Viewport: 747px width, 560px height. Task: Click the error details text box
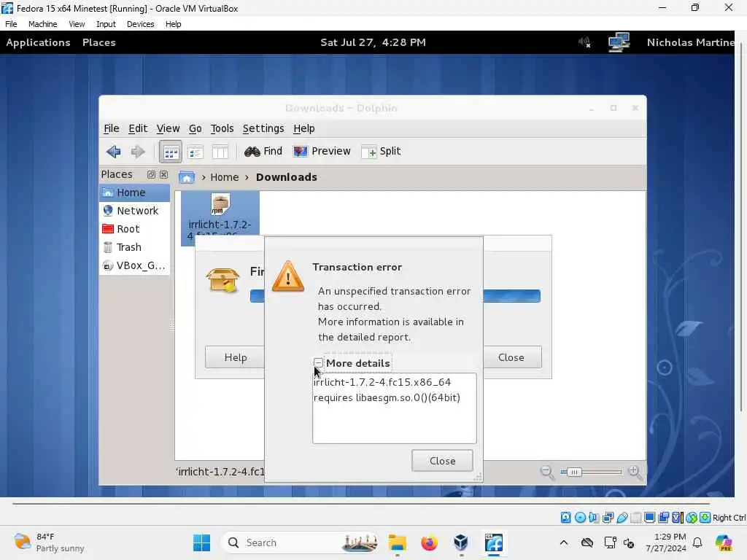click(394, 408)
